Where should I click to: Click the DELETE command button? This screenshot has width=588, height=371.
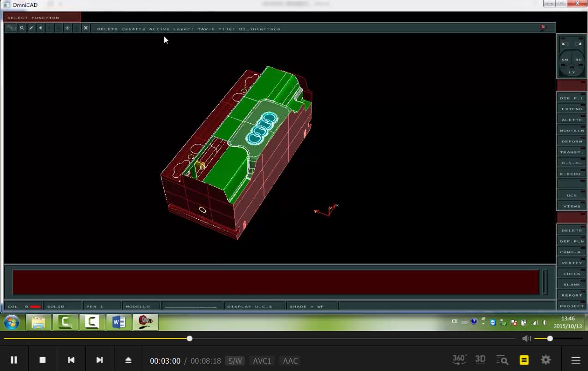[x=572, y=230]
